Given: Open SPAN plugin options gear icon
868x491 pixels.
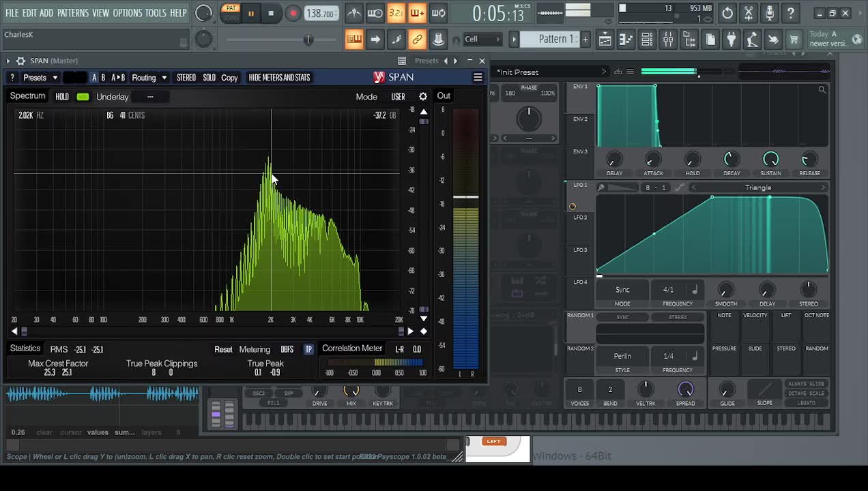Looking at the screenshot, I should (x=20, y=61).
